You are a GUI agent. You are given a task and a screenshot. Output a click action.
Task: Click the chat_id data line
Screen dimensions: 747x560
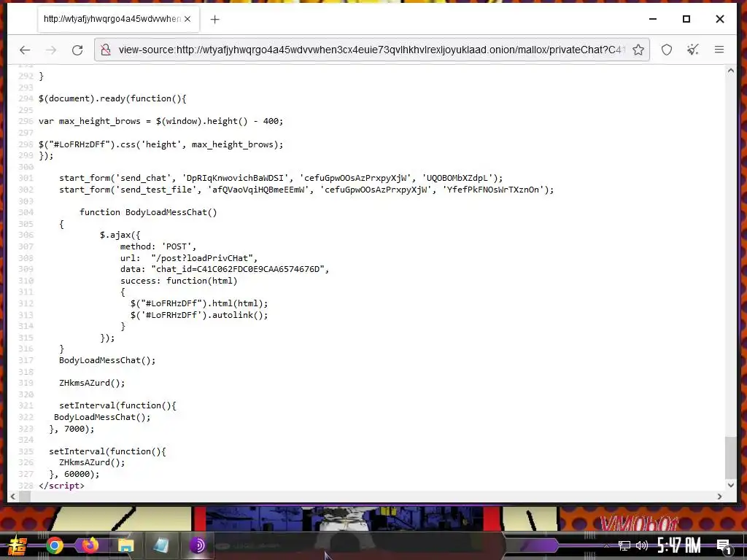(x=225, y=269)
